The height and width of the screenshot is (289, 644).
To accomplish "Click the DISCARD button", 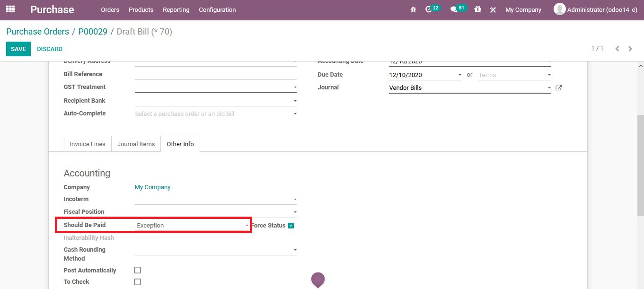I will pyautogui.click(x=50, y=49).
